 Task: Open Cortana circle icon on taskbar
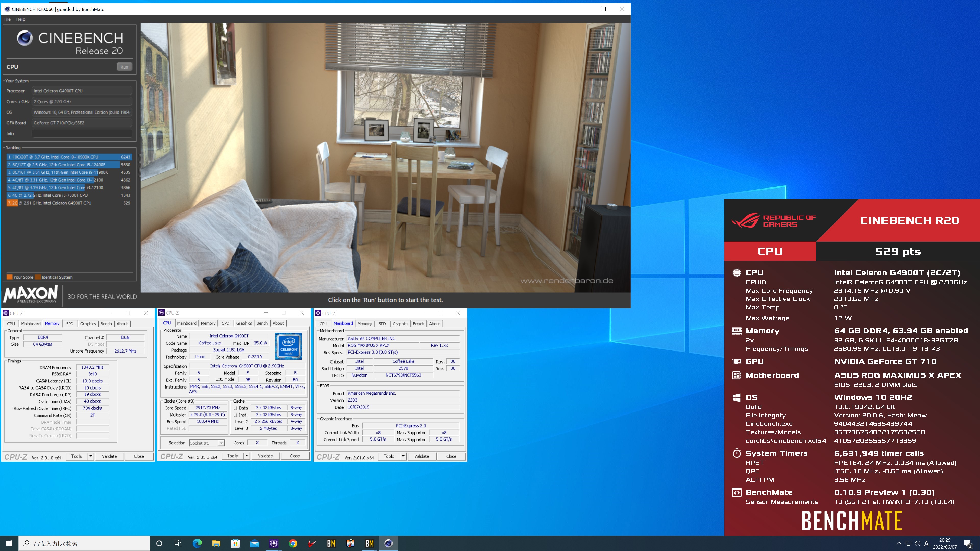(x=160, y=543)
